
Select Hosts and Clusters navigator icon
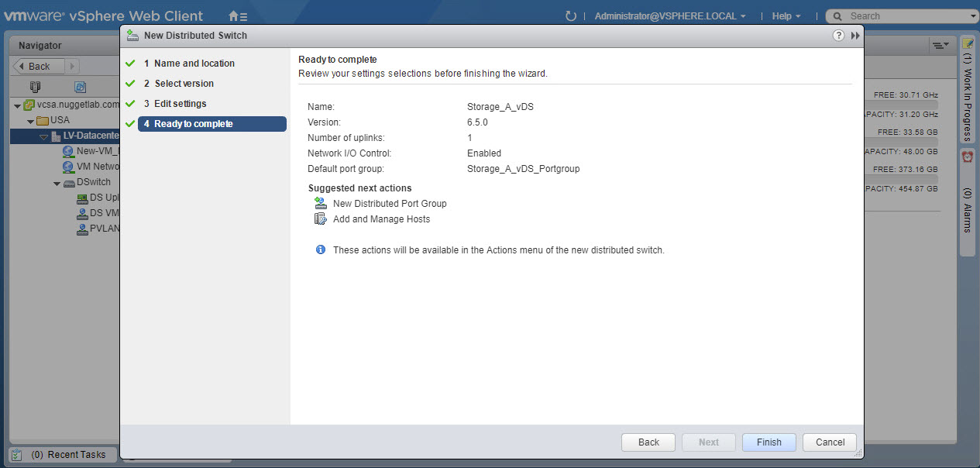(x=35, y=87)
